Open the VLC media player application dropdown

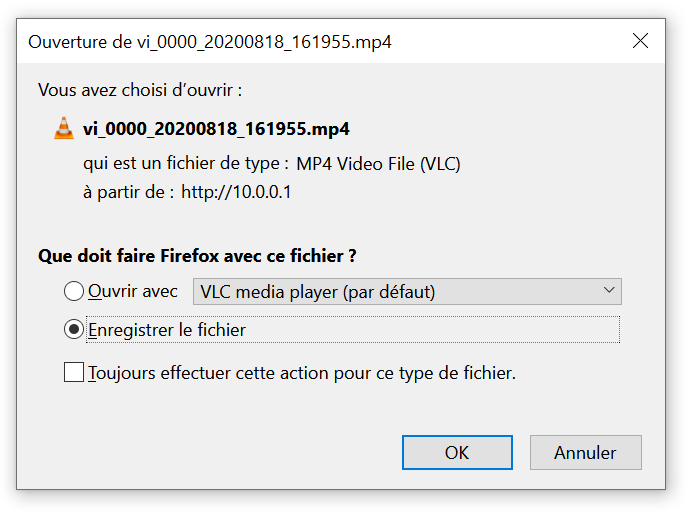tap(407, 291)
